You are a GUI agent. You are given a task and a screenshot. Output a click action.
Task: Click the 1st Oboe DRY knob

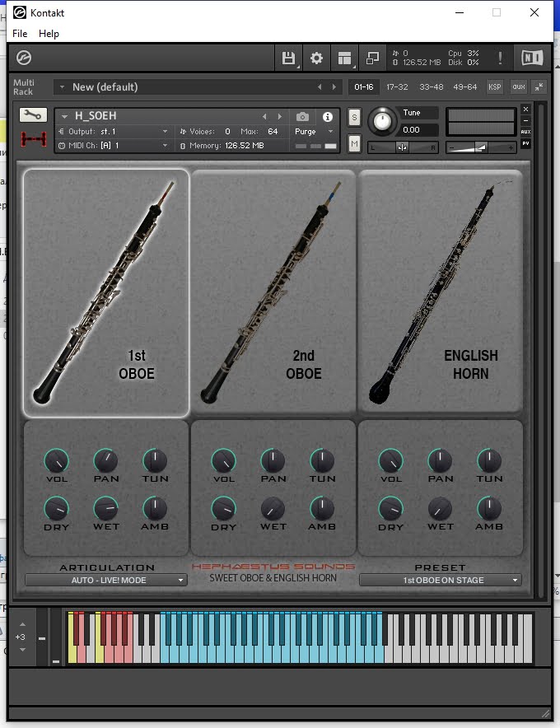tap(57, 508)
